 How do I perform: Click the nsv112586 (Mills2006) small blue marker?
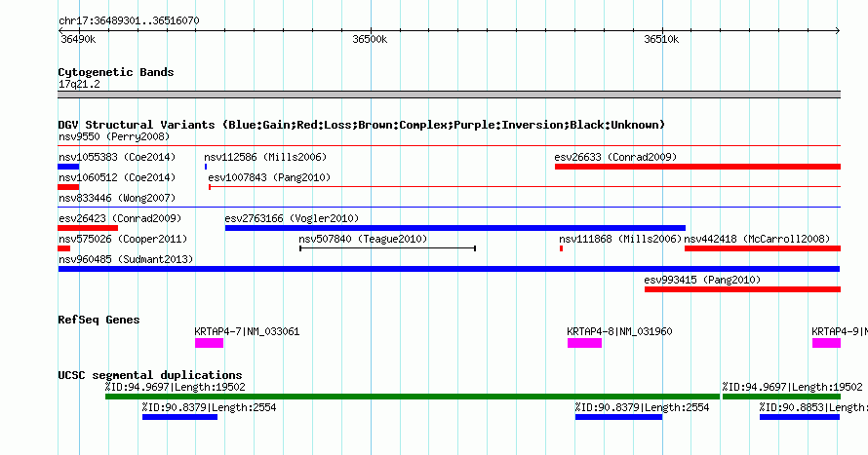click(206, 167)
